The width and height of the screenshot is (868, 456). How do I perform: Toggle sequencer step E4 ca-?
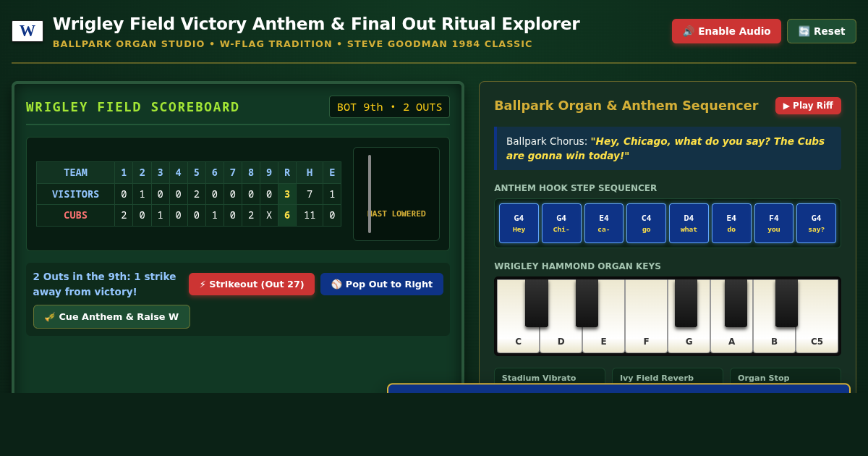pos(604,223)
